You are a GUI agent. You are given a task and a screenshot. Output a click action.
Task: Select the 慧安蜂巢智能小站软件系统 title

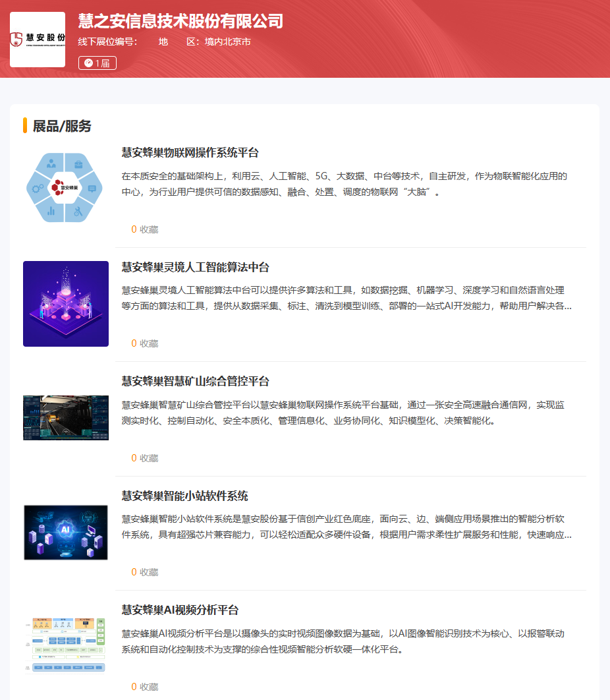(x=184, y=496)
